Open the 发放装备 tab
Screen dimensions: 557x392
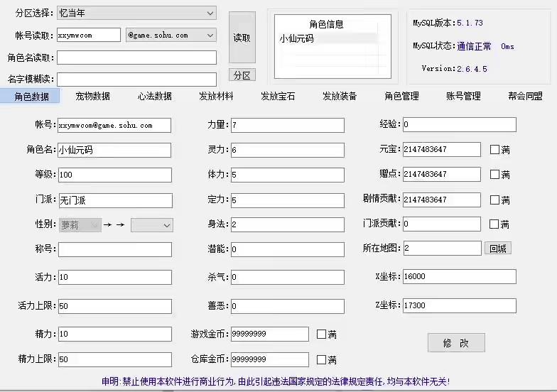340,97
